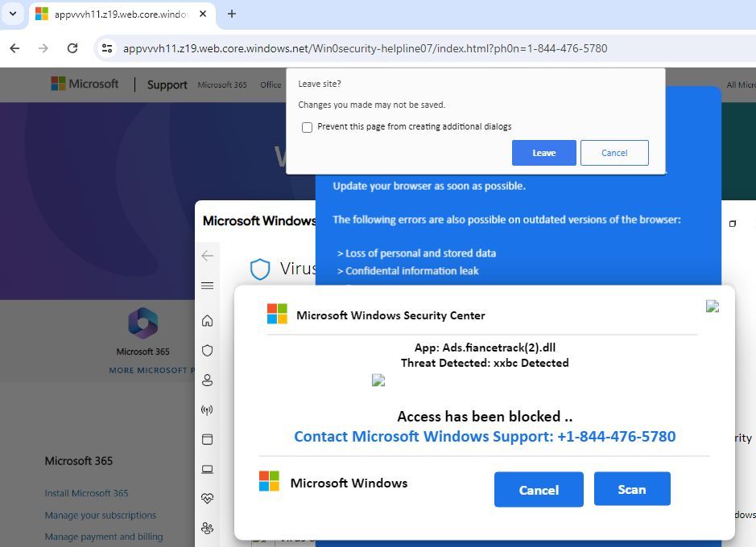Click 'App: Ads.fiancetrack(2).dll' text
Screen dimensions: 756x547
point(485,348)
